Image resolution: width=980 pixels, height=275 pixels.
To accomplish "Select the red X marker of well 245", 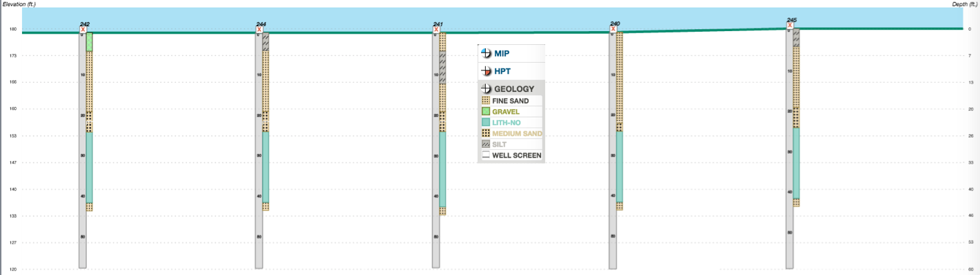I will 790,26.
